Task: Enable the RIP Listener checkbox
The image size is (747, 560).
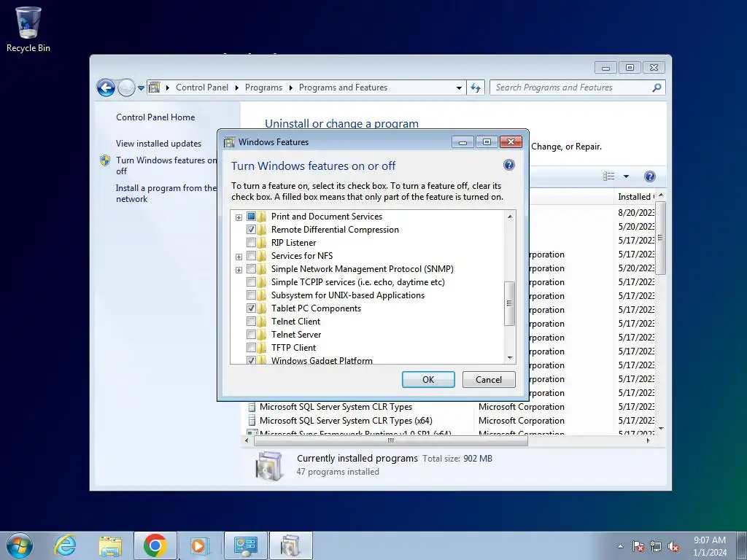Action: [251, 242]
